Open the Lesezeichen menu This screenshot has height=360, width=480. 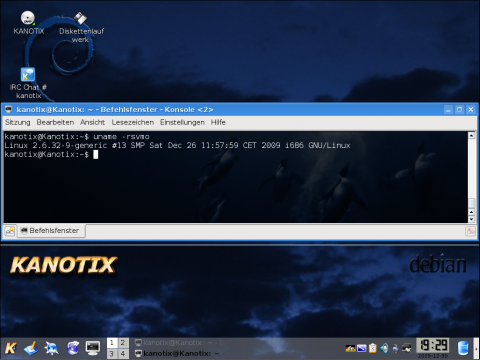coord(133,122)
